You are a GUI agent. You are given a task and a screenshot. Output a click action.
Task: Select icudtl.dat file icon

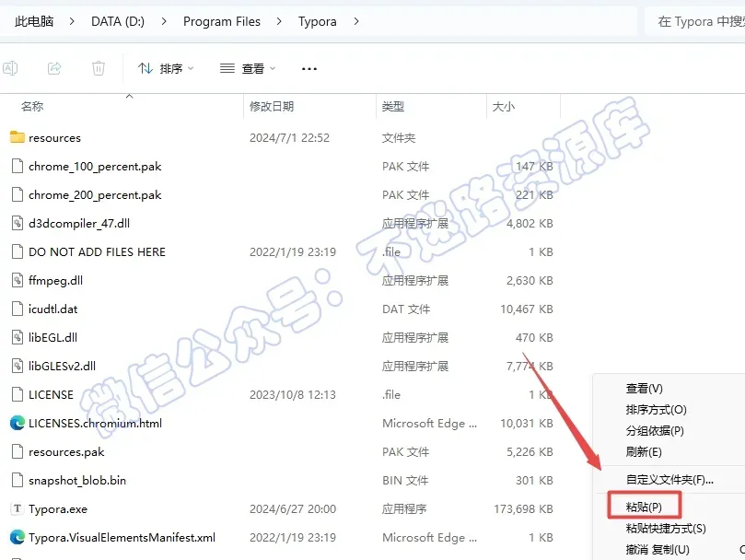click(17, 309)
